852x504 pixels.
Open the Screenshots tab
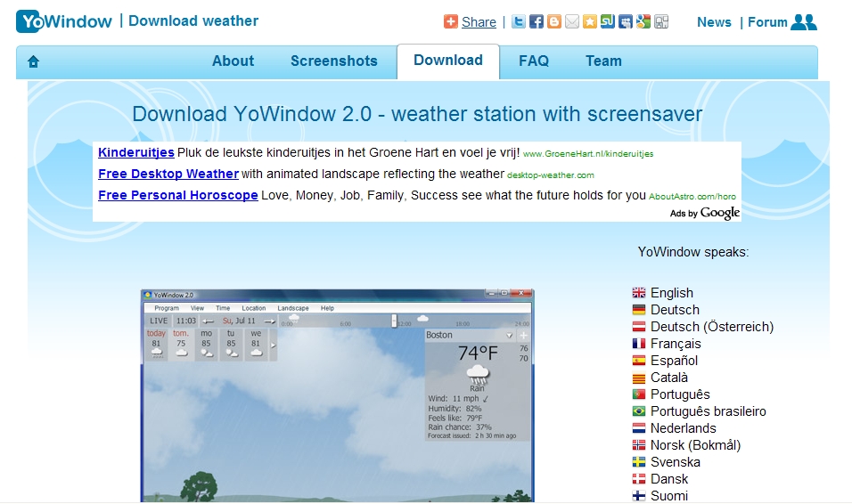pos(334,61)
